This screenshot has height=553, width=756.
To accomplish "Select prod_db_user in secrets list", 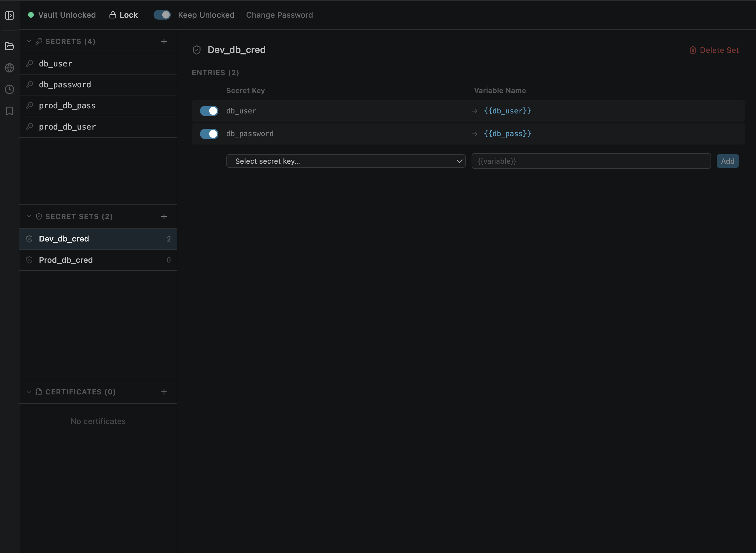I will [x=98, y=127].
